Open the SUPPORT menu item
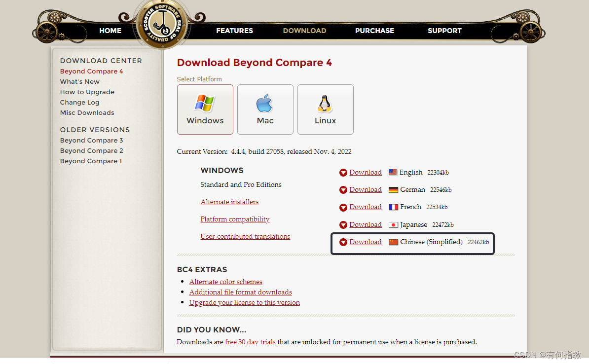This screenshot has height=364, width=589. coord(444,31)
